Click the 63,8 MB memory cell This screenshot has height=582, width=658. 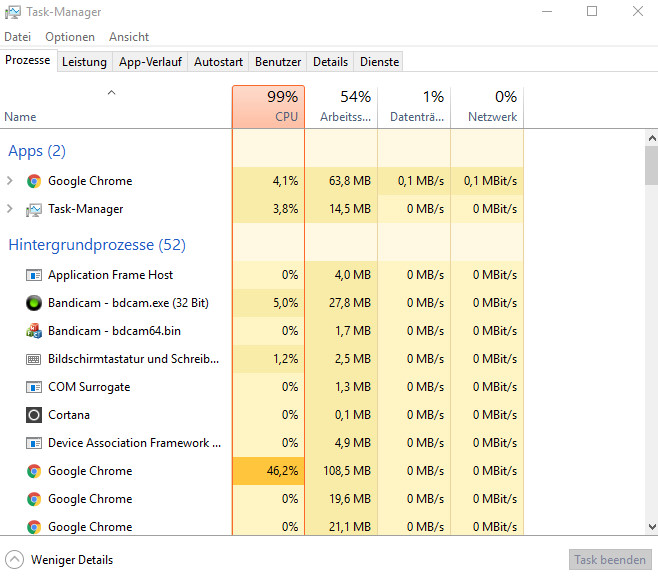point(341,181)
